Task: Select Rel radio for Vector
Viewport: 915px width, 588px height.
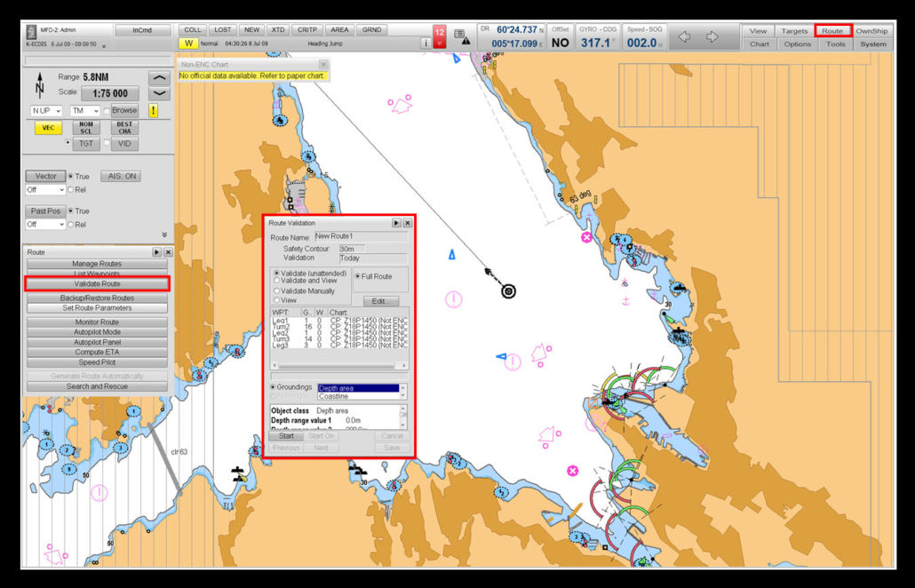Action: (x=71, y=189)
